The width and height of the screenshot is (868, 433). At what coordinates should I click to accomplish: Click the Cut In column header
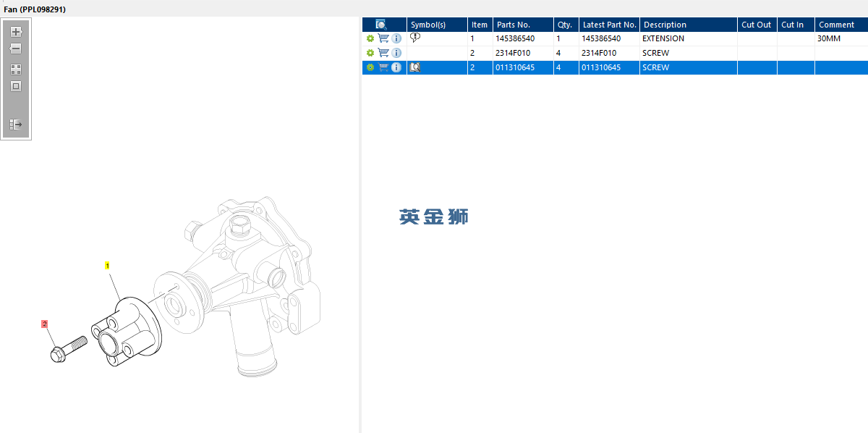coord(796,25)
